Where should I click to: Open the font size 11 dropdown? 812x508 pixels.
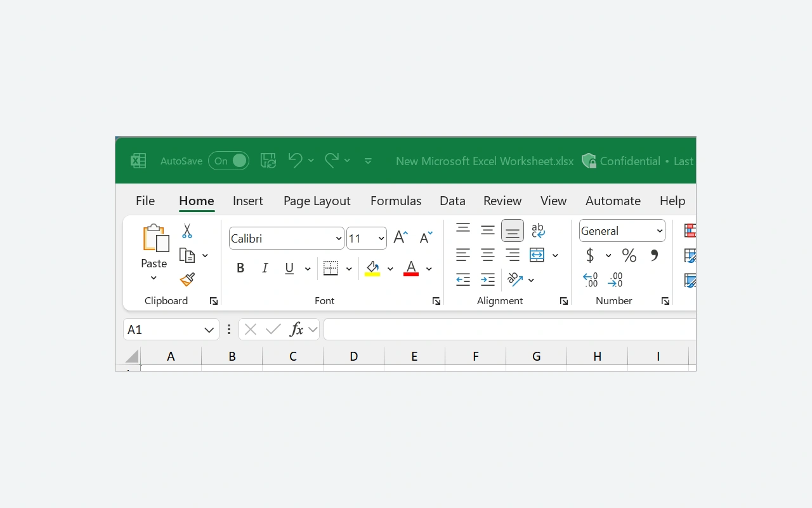coord(381,239)
